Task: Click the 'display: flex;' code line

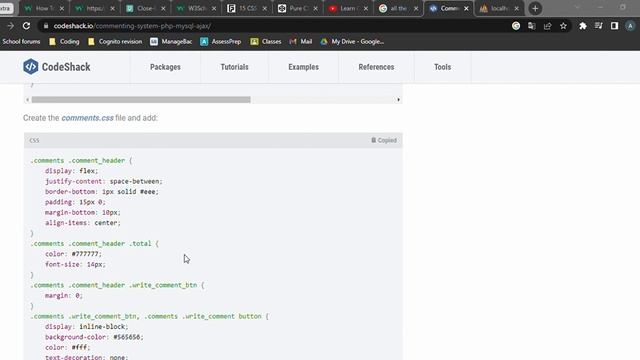Action: tap(71, 171)
